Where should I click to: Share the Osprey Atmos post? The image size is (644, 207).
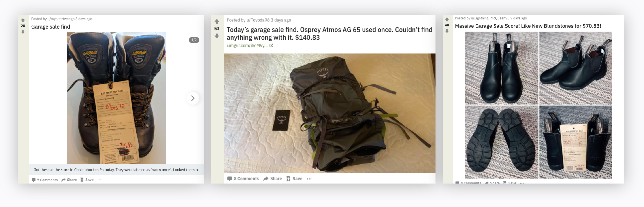pos(273,179)
